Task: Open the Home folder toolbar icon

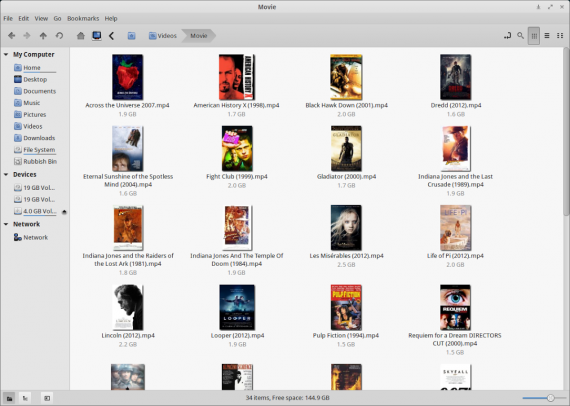Action: [81, 36]
